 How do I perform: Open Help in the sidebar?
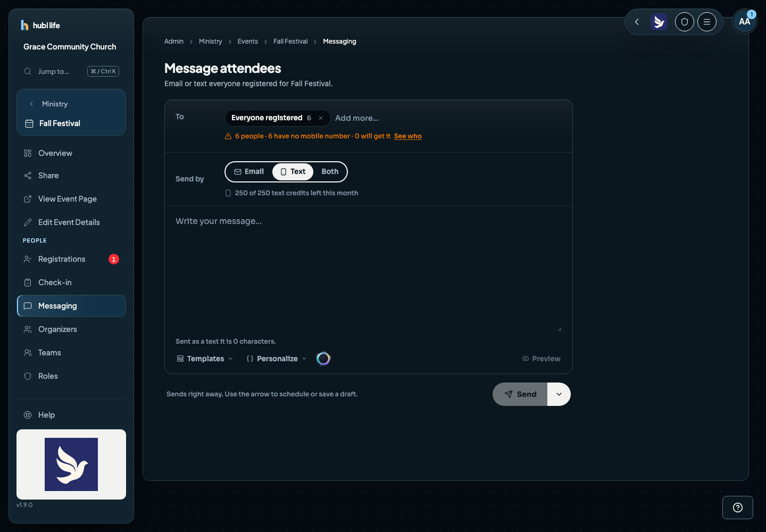(x=71, y=415)
